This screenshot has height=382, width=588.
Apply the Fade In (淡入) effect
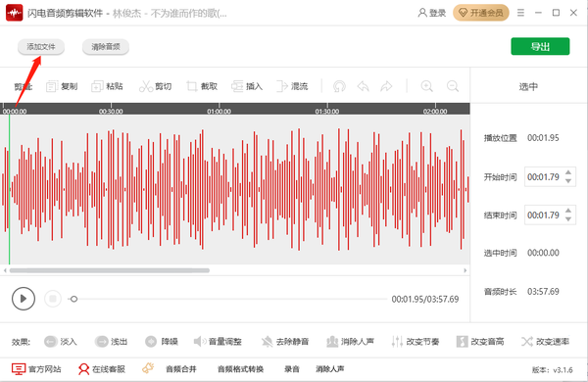(x=61, y=342)
